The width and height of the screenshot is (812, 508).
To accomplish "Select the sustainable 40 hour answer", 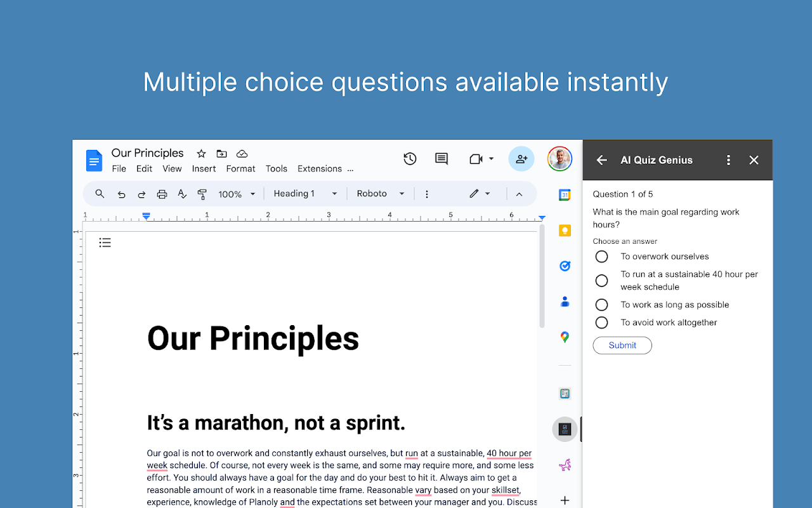I will click(x=601, y=281).
